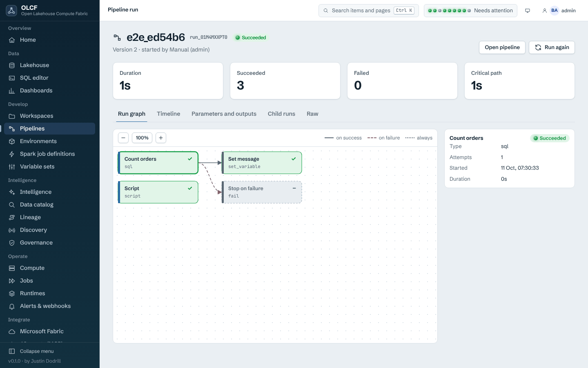The width and height of the screenshot is (588, 368).
Task: Click the BA admin avatar
Action: click(x=554, y=11)
